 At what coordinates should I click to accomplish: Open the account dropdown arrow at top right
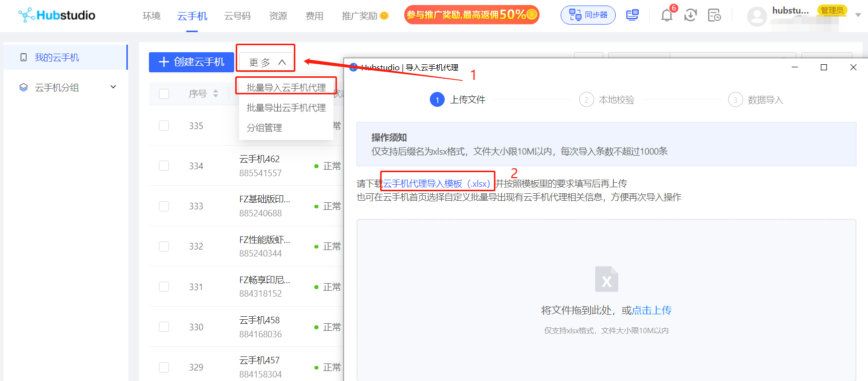pyautogui.click(x=858, y=15)
